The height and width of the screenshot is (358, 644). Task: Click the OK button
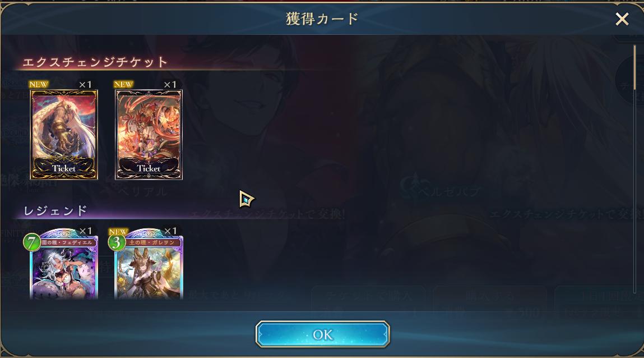coord(322,334)
